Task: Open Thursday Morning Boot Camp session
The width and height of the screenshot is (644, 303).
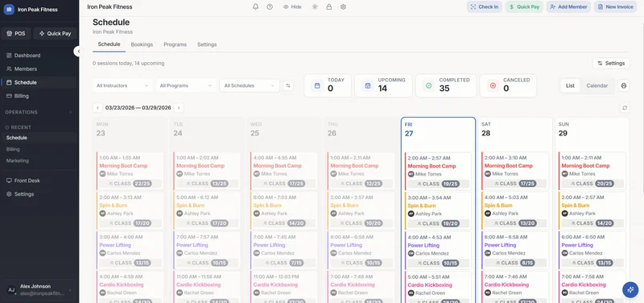Action: point(361,172)
